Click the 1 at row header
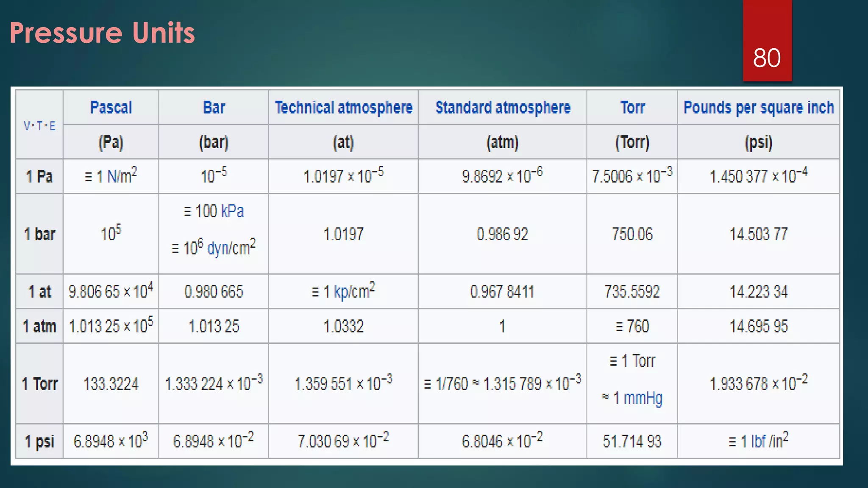Image resolution: width=868 pixels, height=488 pixels. click(x=39, y=291)
